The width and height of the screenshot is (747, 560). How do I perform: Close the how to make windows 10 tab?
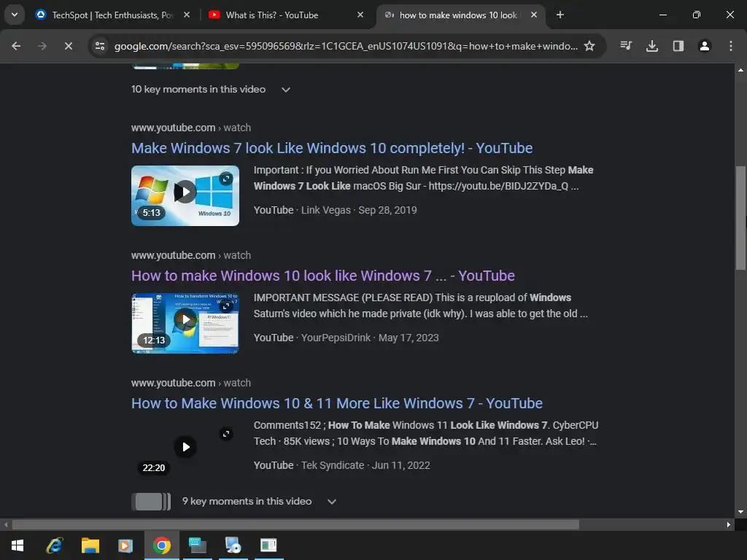coord(534,15)
